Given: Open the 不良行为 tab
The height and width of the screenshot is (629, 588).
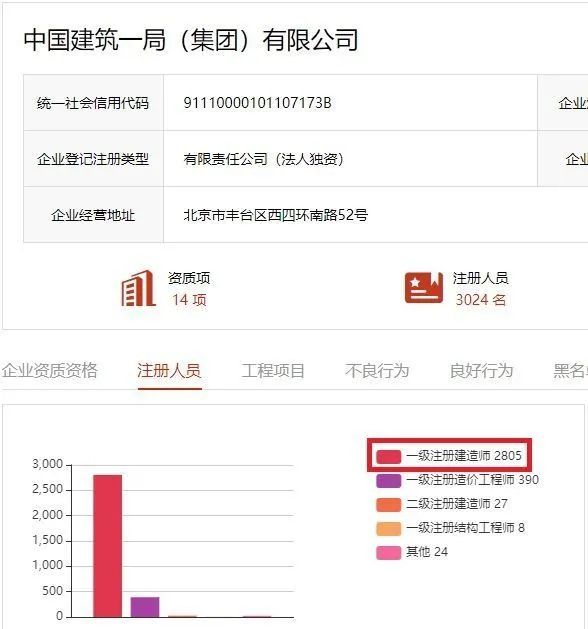Looking at the screenshot, I should point(377,370).
